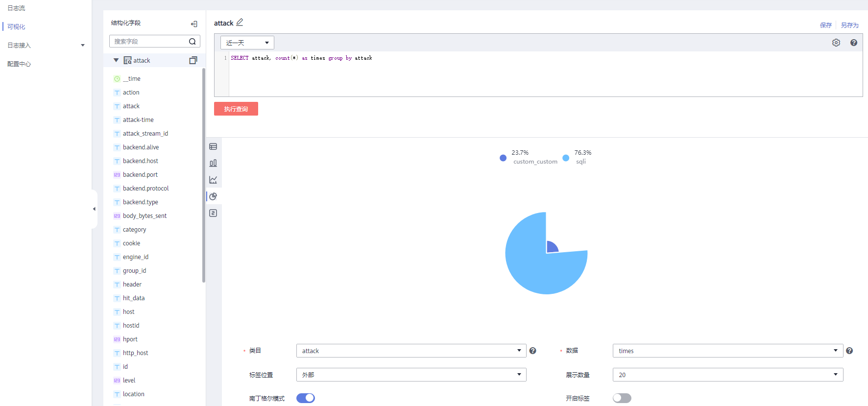Select the category field

tap(135, 230)
